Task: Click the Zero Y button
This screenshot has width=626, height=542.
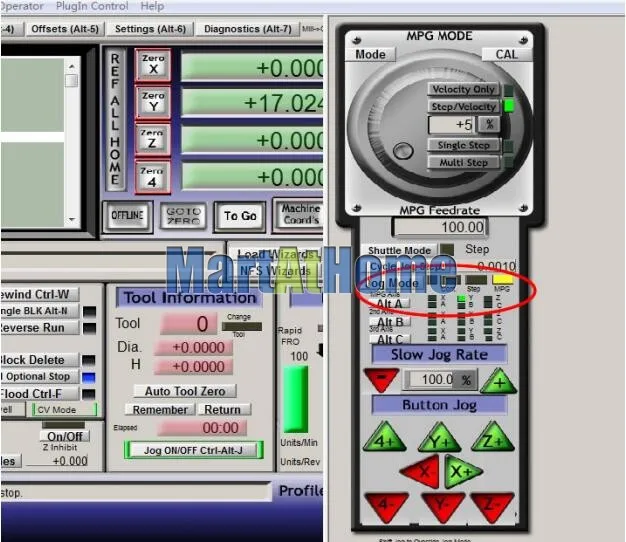Action: click(x=153, y=102)
